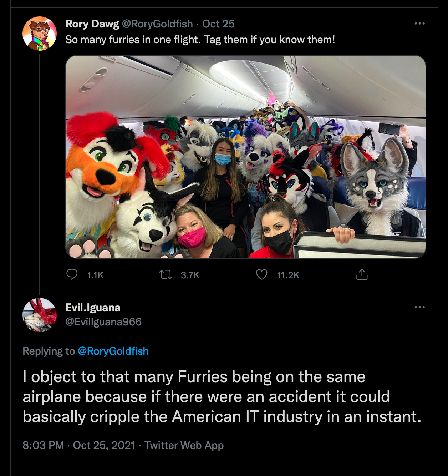Click the Rory Dawg display name
Viewport: 448px width, 476px height.
(93, 25)
